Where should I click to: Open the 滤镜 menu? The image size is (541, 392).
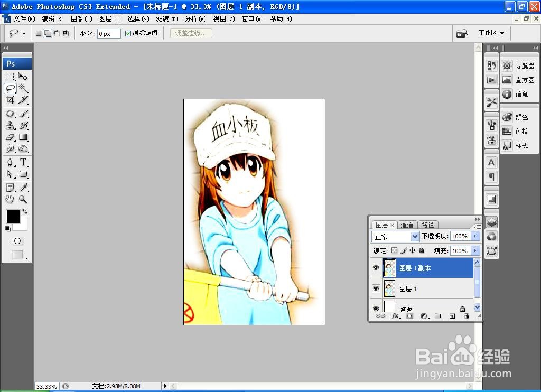click(x=166, y=19)
